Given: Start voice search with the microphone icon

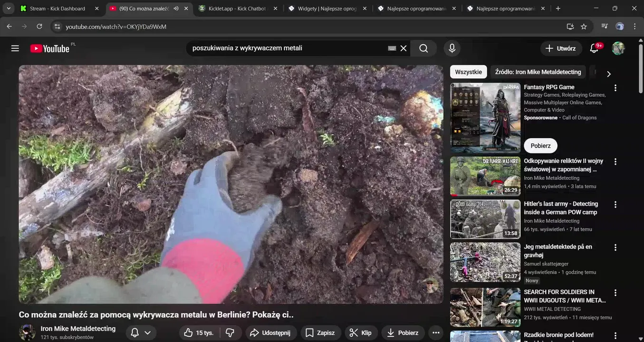Looking at the screenshot, I should tap(452, 48).
